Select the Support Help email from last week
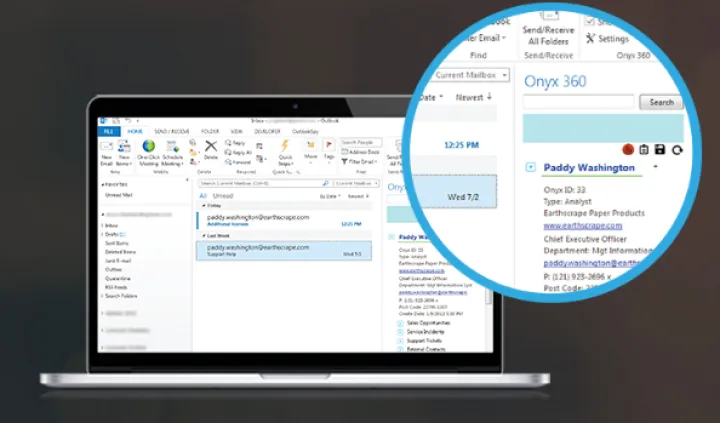 pos(283,250)
